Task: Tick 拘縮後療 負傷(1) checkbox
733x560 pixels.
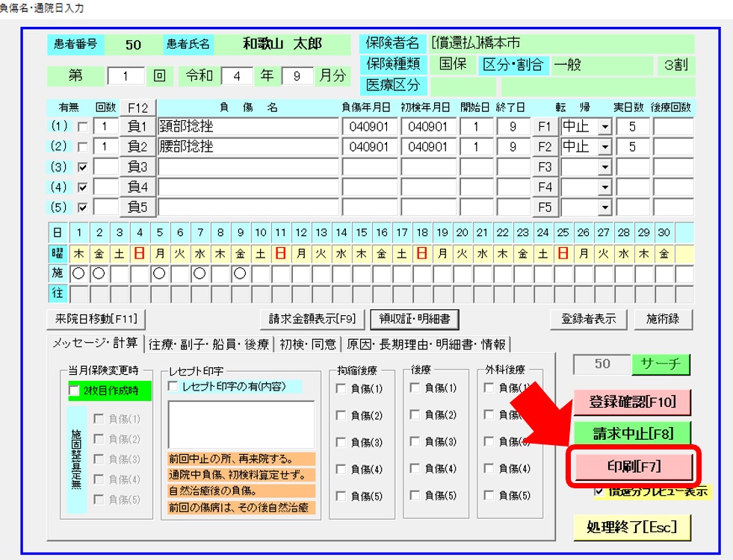Action: pyautogui.click(x=341, y=388)
